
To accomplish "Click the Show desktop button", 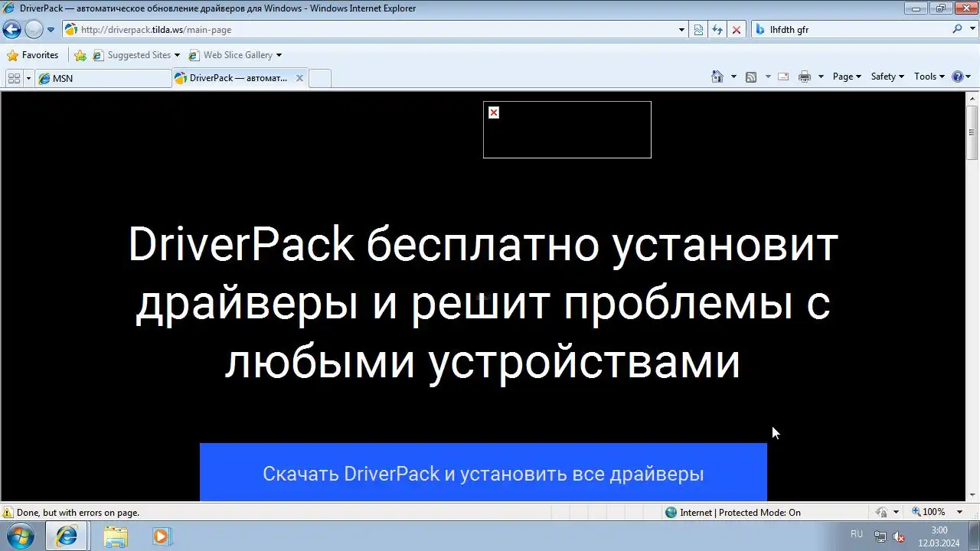I will click(x=974, y=536).
